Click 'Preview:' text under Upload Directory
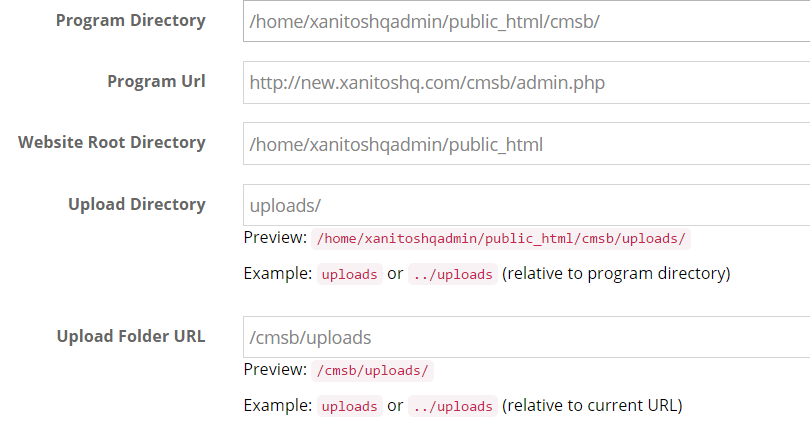The width and height of the screenshot is (810, 432). 275,238
